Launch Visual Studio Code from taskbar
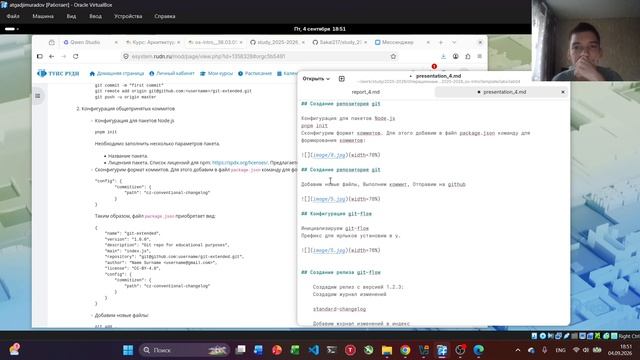 click(x=313, y=350)
